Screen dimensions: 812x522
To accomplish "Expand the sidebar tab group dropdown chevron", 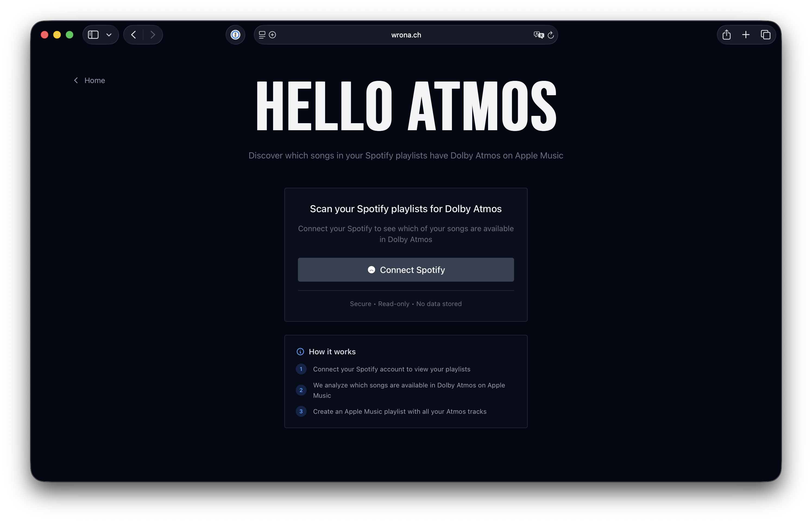I will [109, 34].
